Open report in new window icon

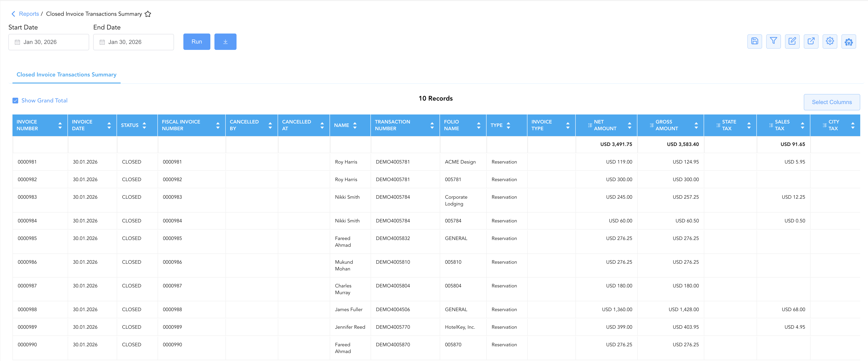click(x=811, y=41)
